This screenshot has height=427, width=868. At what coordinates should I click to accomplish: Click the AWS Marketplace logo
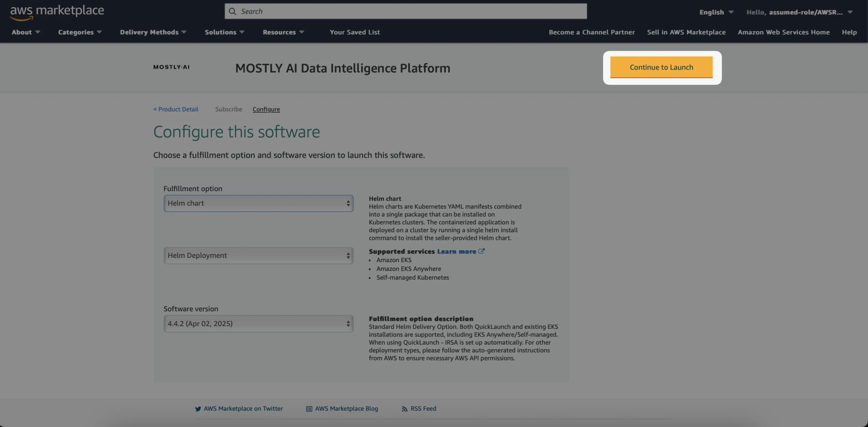point(57,12)
